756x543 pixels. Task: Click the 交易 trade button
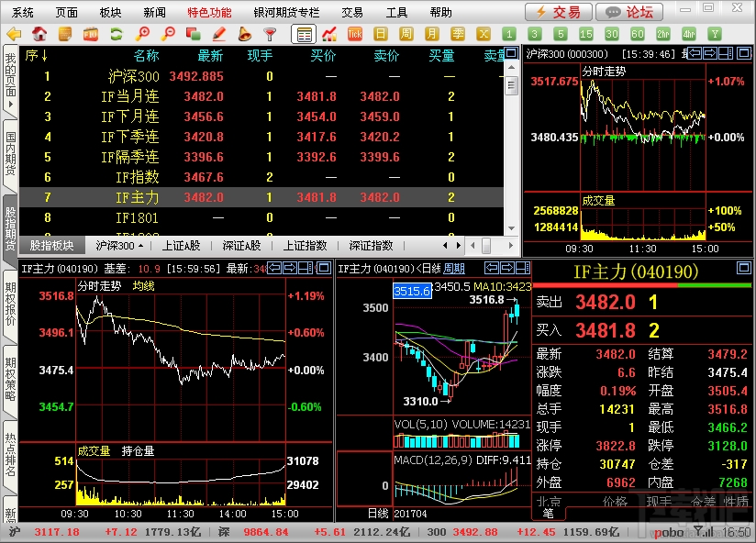(x=559, y=12)
